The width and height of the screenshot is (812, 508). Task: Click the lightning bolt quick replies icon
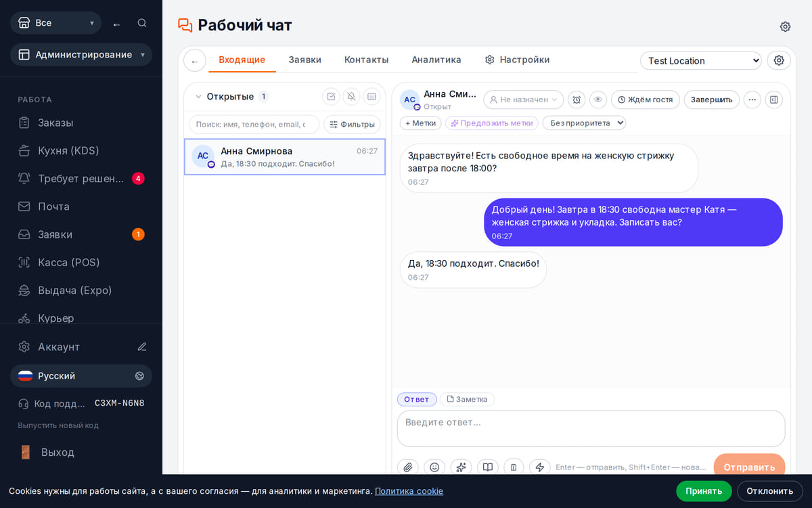point(539,467)
